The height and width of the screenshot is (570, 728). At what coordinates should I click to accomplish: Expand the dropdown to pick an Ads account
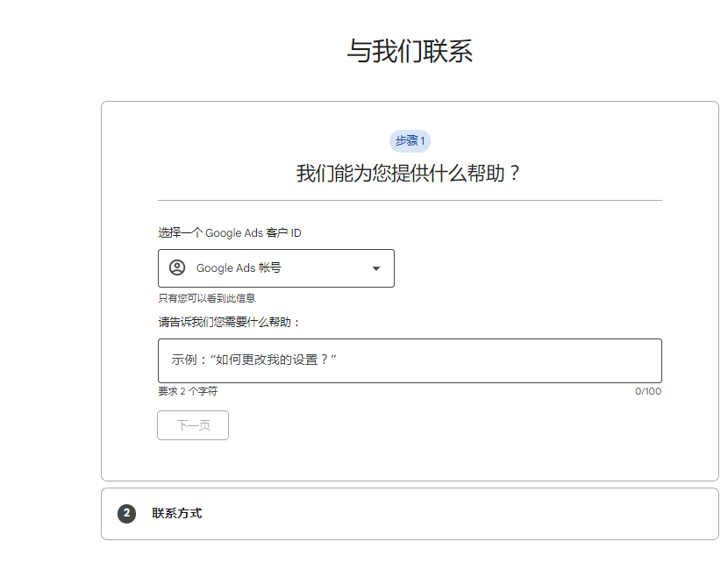click(375, 268)
